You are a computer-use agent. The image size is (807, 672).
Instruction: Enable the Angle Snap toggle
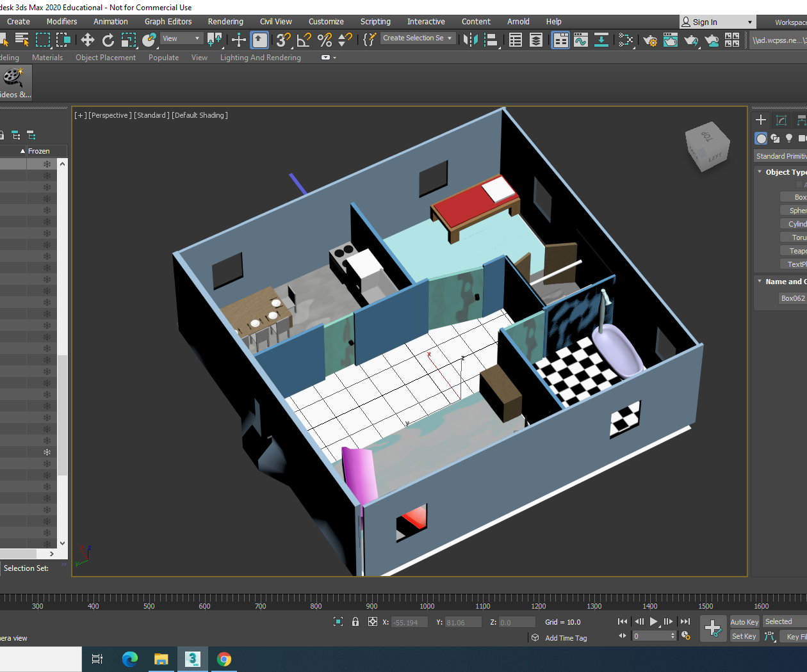(303, 40)
